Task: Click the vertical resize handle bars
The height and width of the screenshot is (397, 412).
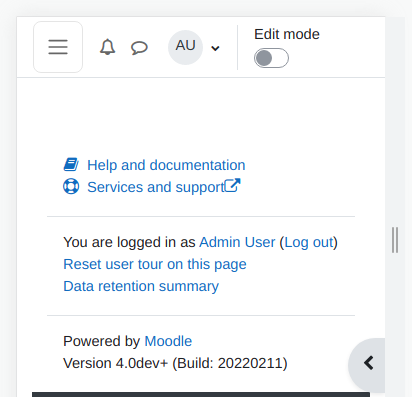Action: (395, 240)
